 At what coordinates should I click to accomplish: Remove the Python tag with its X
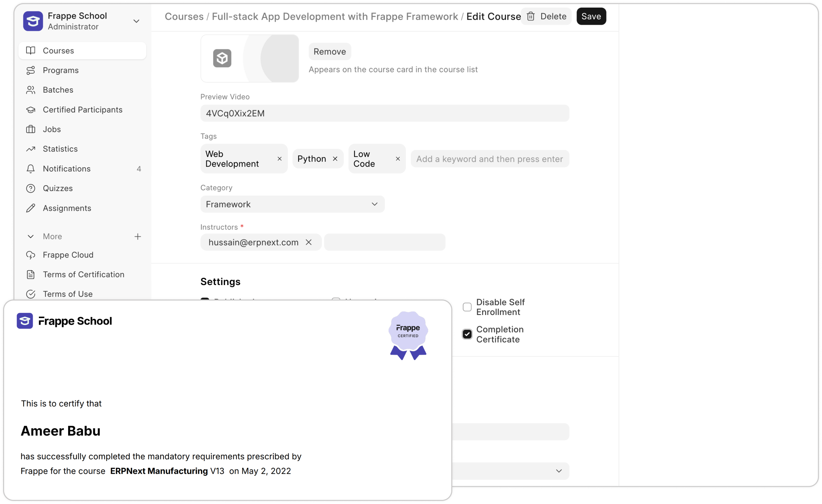pos(335,159)
